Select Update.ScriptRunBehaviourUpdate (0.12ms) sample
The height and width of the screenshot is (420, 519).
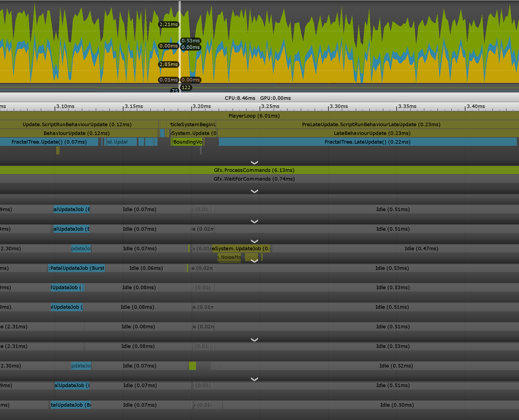pos(77,125)
